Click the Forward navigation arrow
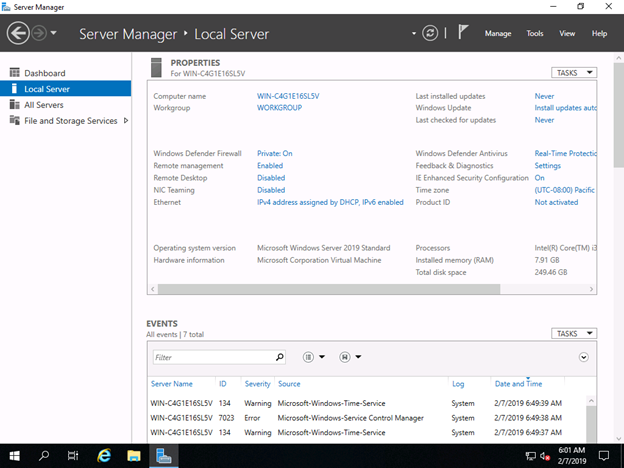The height and width of the screenshot is (468, 624). 39,33
